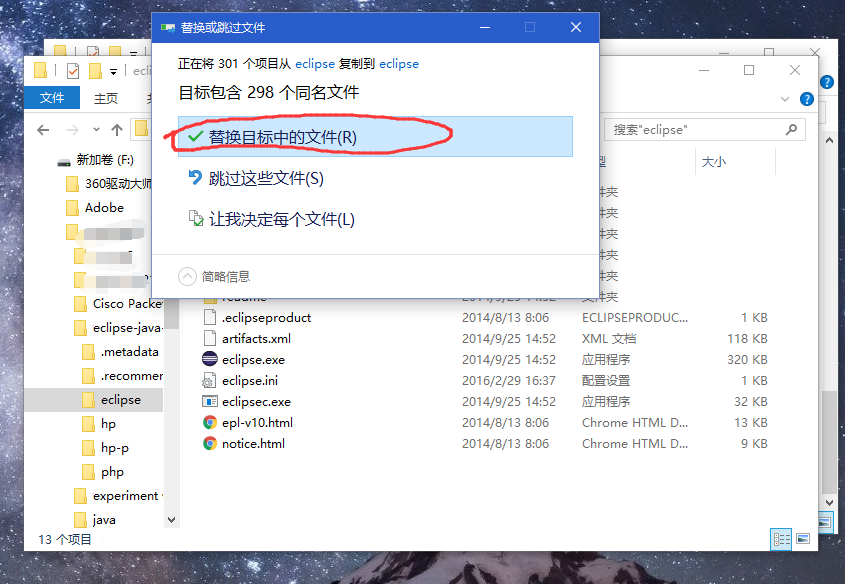845x584 pixels.
Task: Switch to details view layout
Action: point(781,539)
